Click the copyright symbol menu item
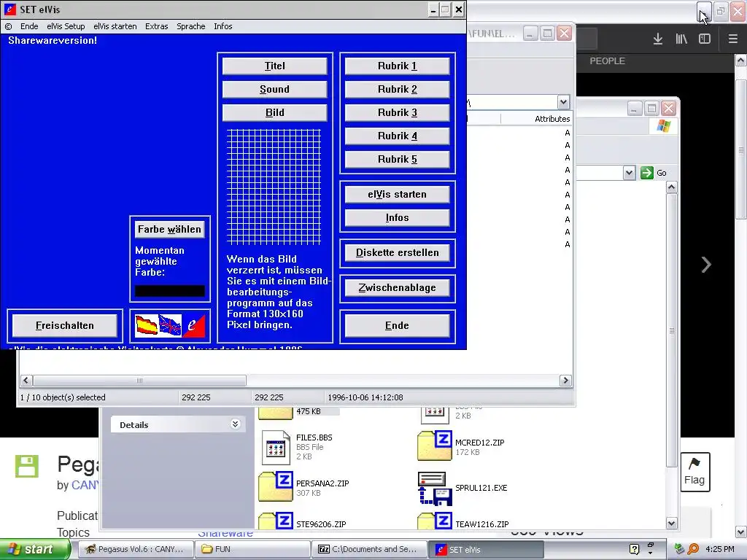The width and height of the screenshot is (747, 560). (x=9, y=26)
